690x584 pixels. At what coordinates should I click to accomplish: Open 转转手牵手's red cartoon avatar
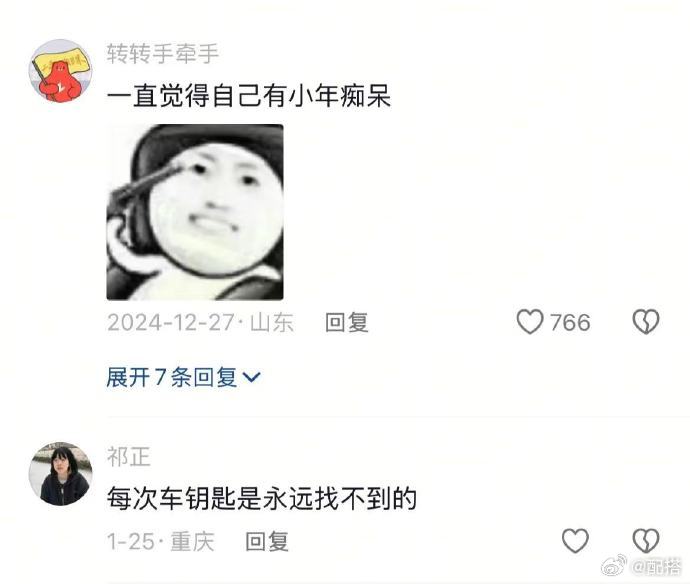[x=60, y=71]
